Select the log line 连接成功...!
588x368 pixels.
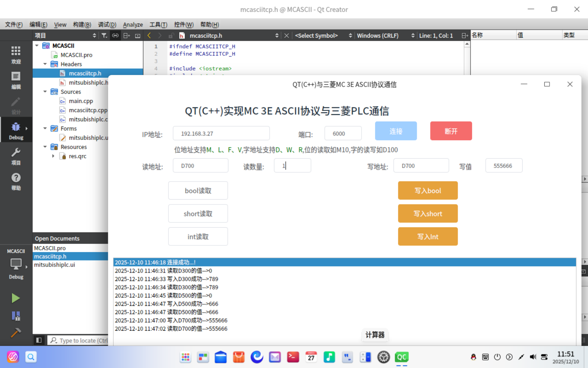345,262
